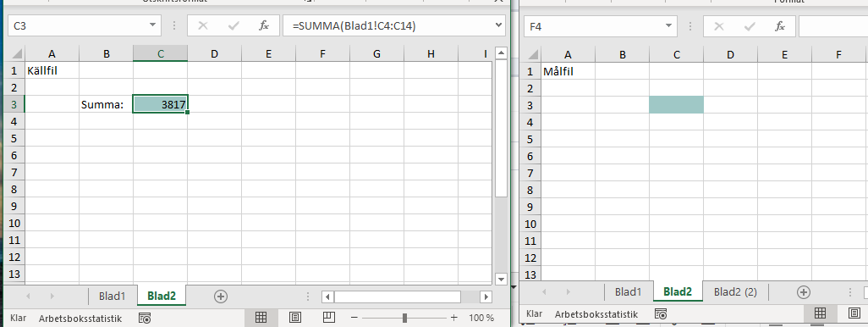Viewport: 868px width, 327px height.
Task: Click 100 % zoom level in Källfil window
Action: [x=481, y=318]
